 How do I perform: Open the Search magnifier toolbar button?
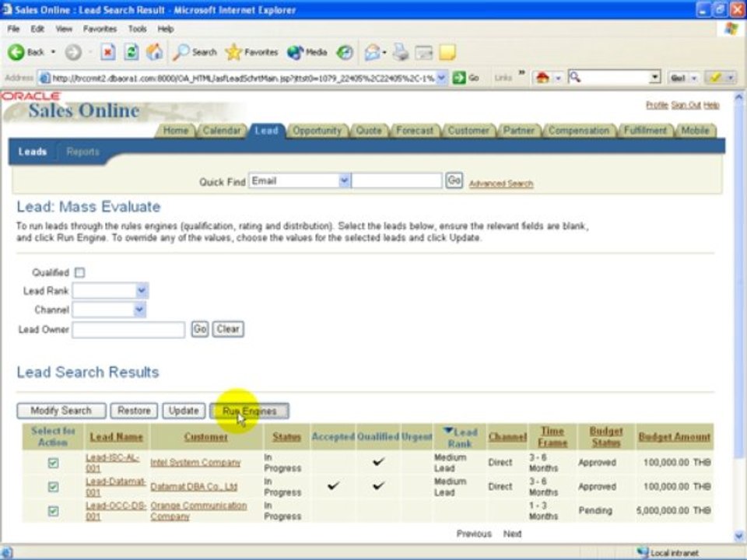(x=195, y=52)
